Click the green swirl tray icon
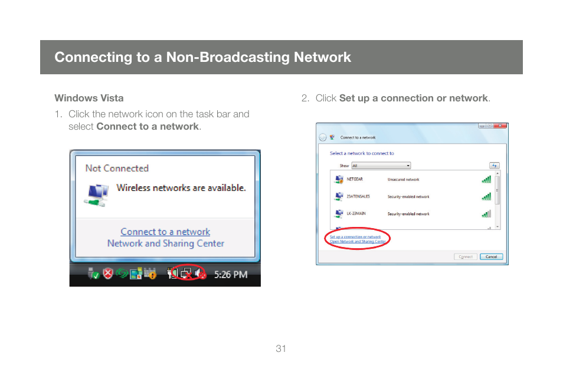The image size is (563, 392). pyautogui.click(x=122, y=274)
